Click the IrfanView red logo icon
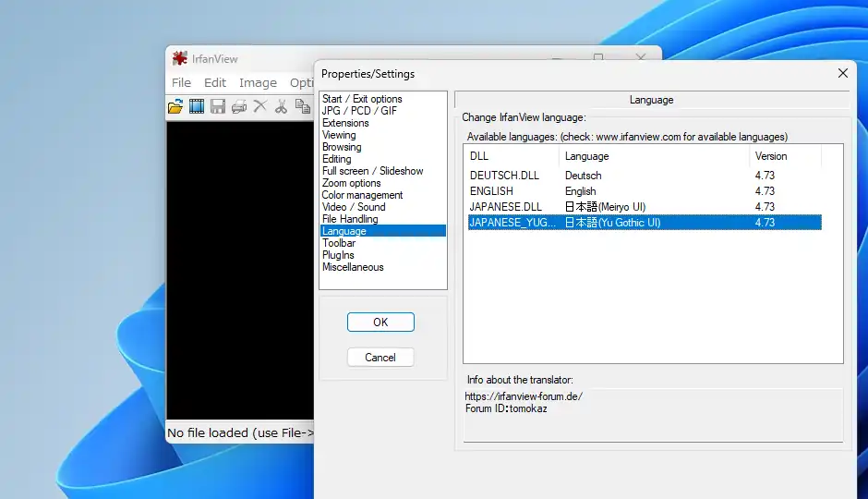The image size is (868, 499). coord(180,58)
